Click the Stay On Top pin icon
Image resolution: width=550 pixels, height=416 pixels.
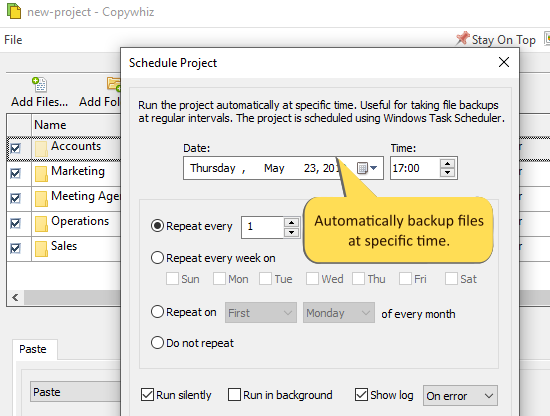point(462,39)
